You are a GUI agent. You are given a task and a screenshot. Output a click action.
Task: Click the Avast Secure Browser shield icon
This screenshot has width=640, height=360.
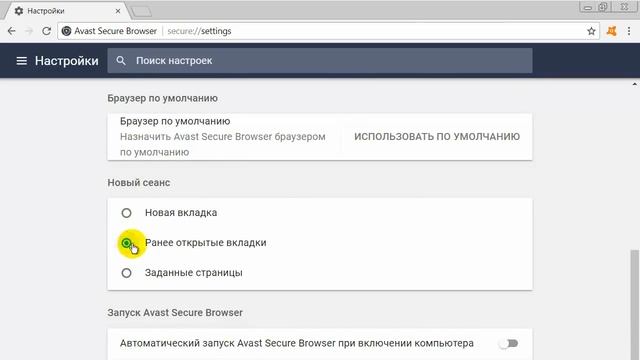67,31
